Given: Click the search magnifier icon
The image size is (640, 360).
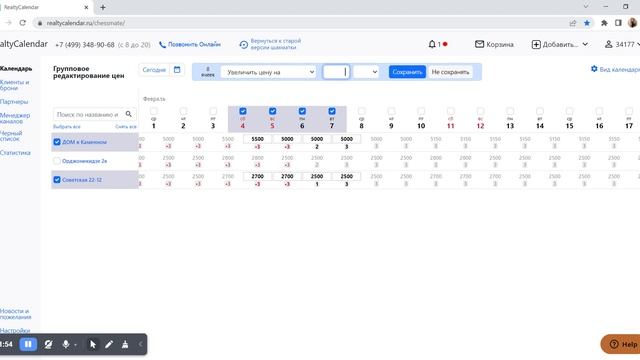Looking at the screenshot, I should pyautogui.click(x=129, y=114).
